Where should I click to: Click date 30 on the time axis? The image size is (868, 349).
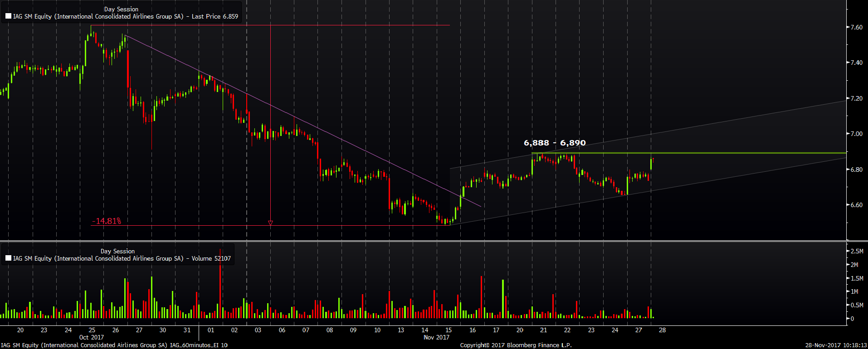[163, 330]
